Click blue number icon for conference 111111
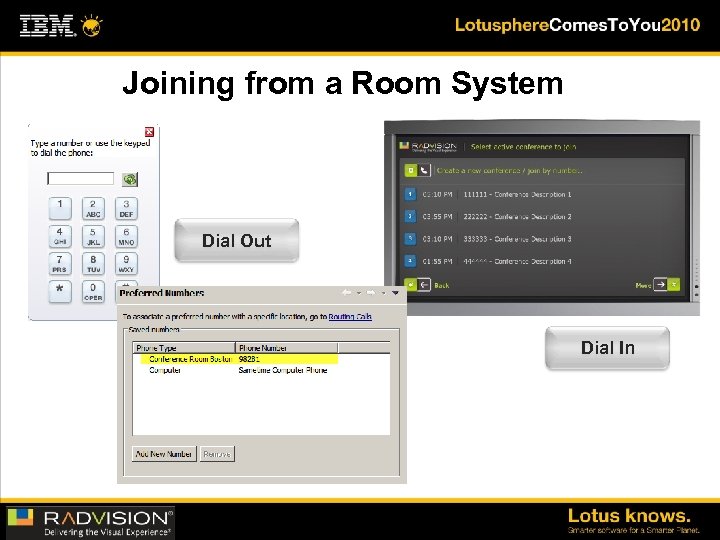720x540 pixels. 410,194
